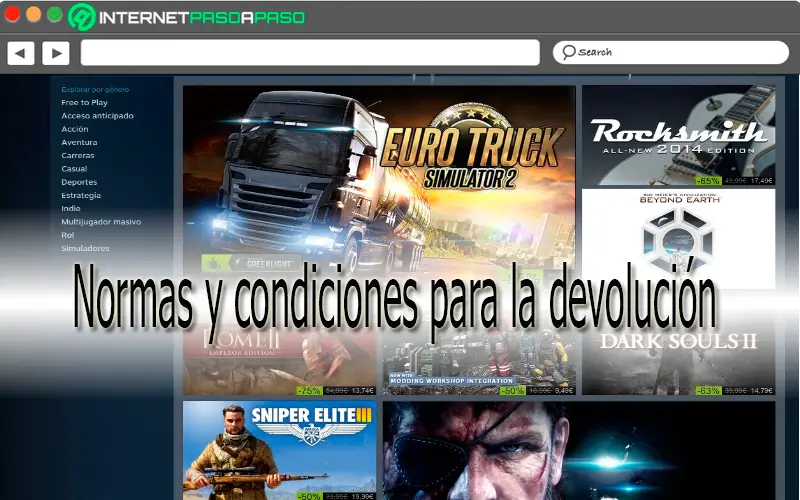Browse the Acción genre
This screenshot has height=500, width=800.
point(74,129)
